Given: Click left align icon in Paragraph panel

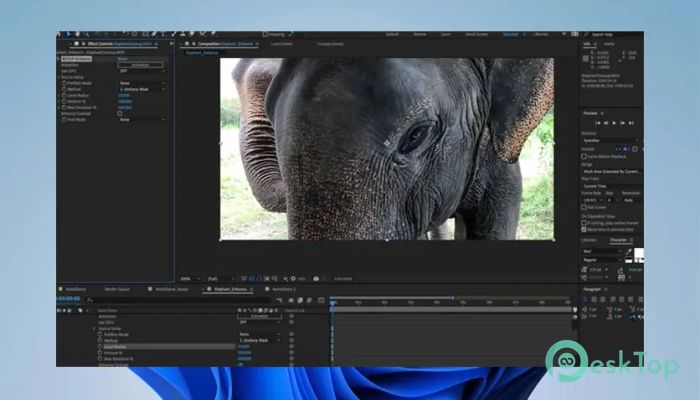Looking at the screenshot, I should click(586, 300).
